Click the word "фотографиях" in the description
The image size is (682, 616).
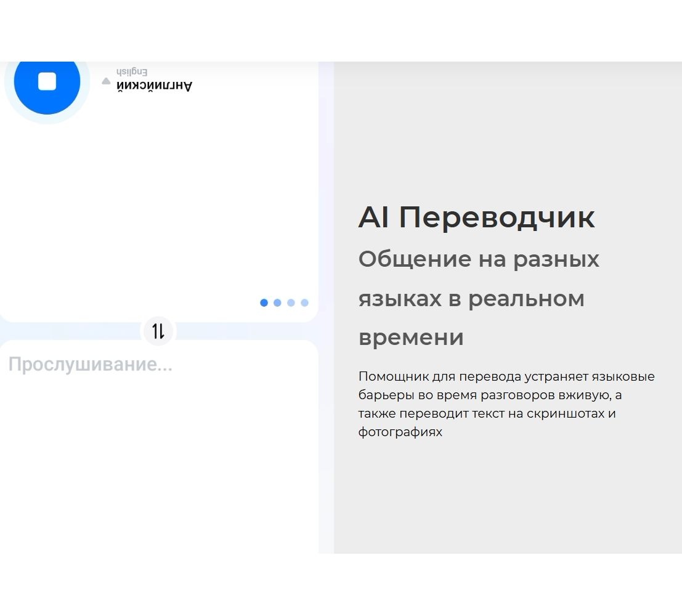coord(400,432)
